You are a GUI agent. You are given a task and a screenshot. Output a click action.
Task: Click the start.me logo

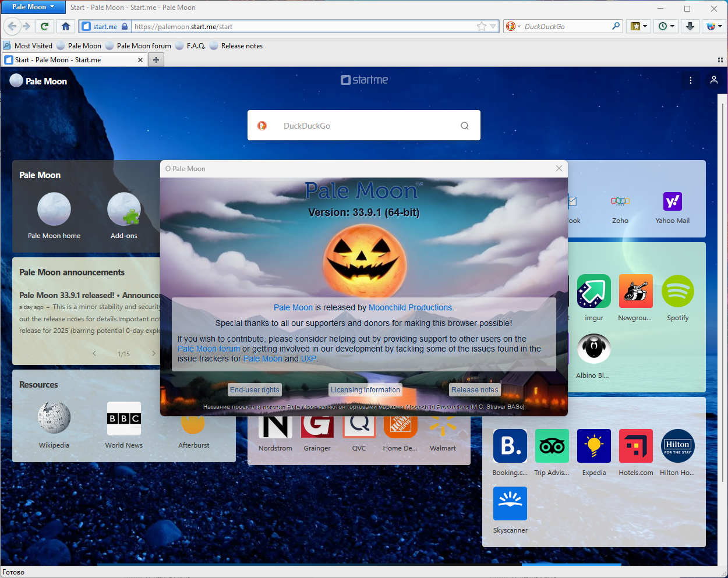(x=364, y=80)
